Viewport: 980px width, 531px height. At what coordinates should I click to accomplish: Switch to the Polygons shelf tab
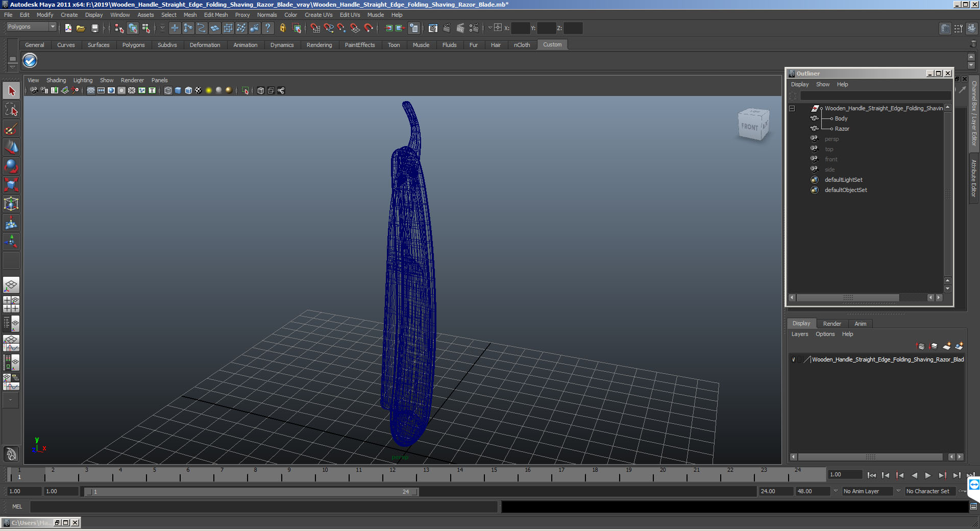[x=133, y=45]
